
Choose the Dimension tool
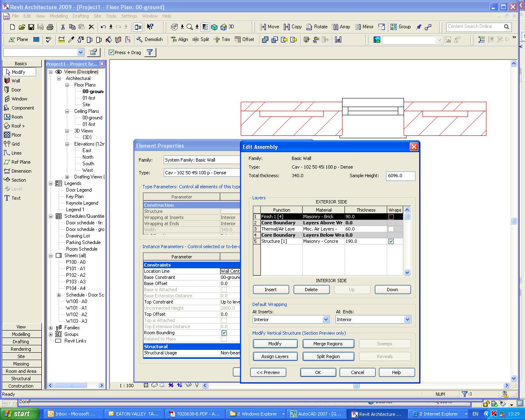coord(21,171)
